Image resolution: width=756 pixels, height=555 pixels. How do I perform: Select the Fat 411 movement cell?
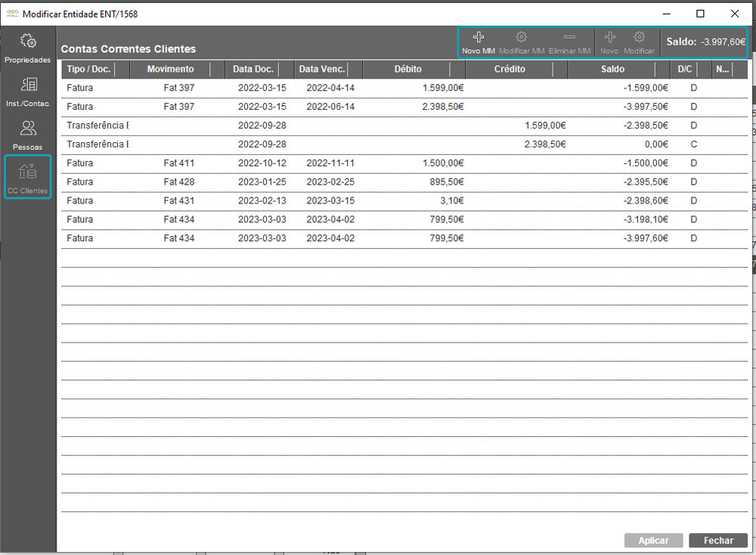point(179,163)
